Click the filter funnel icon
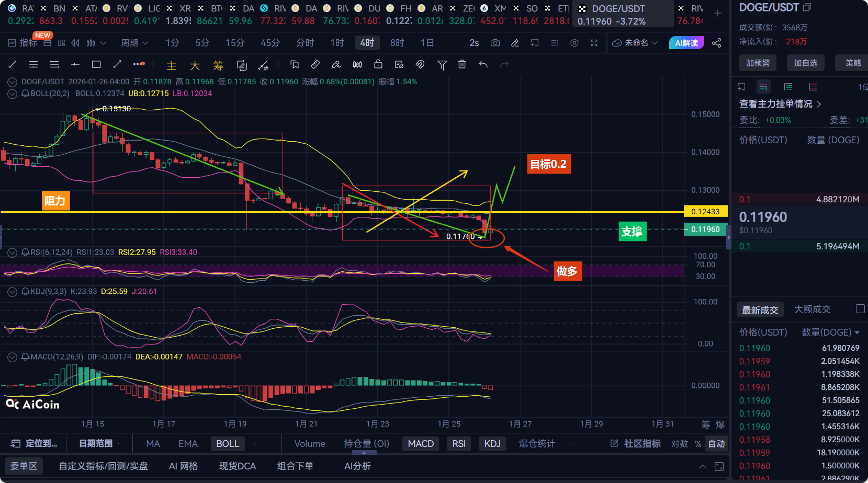 pyautogui.click(x=442, y=64)
